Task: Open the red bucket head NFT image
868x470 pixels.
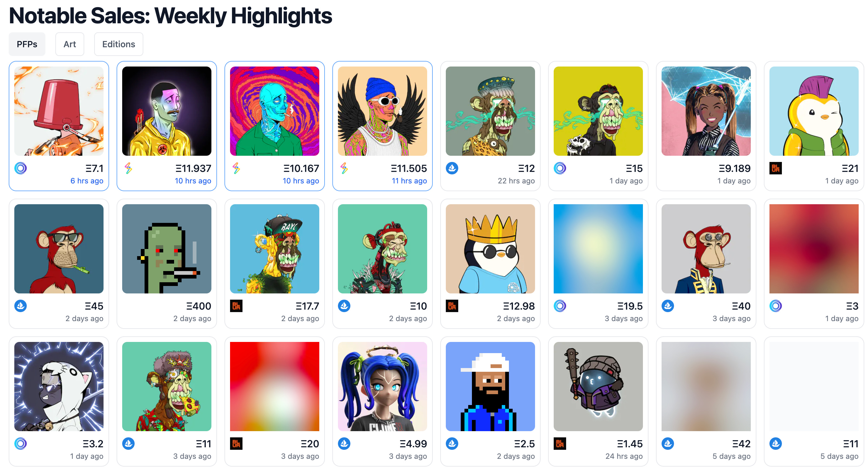Action: [59, 111]
